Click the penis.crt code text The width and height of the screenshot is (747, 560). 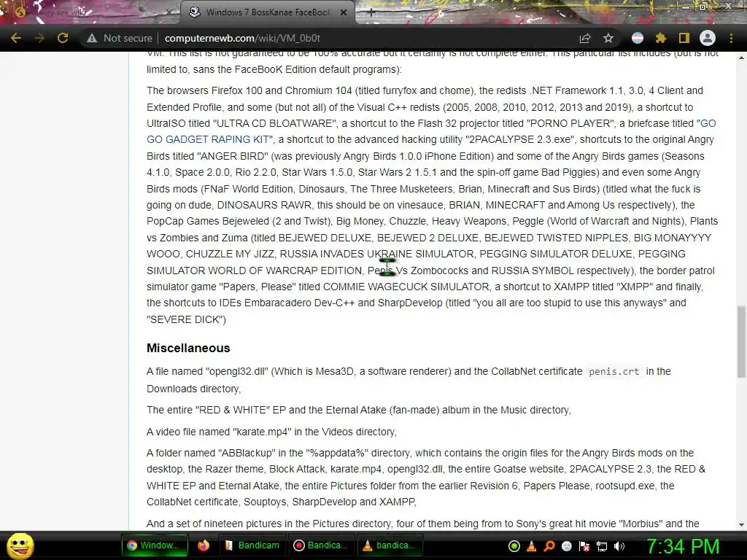(x=614, y=371)
